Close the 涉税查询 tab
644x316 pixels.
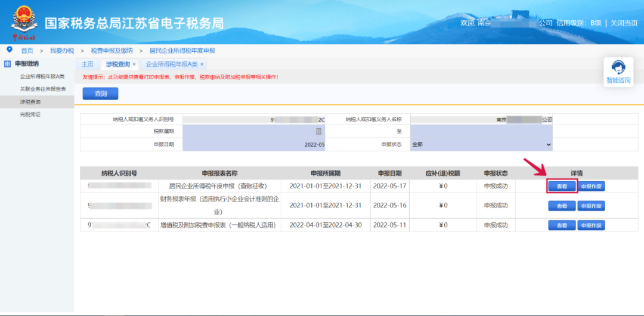point(134,64)
